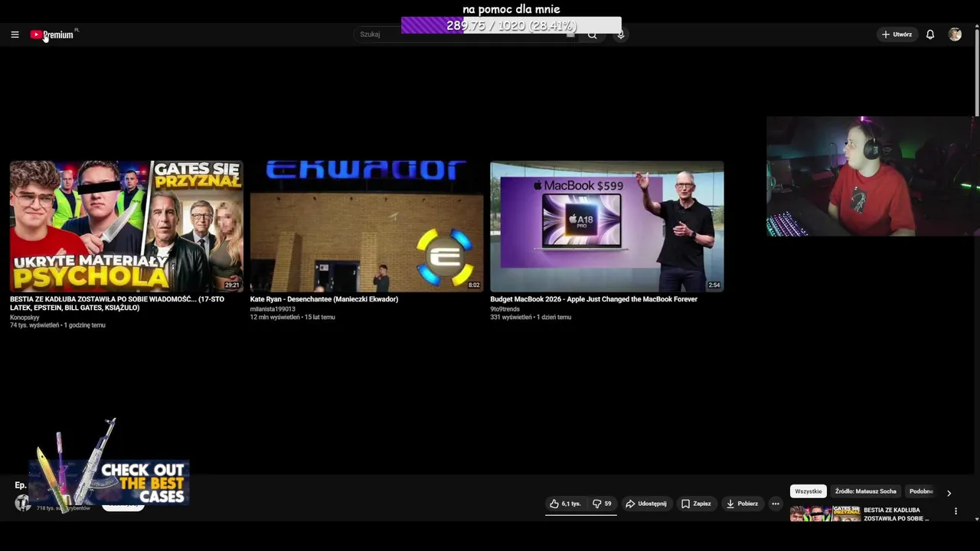The image size is (980, 551).
Task: Visit the 9to5trends channel
Action: pos(505,309)
